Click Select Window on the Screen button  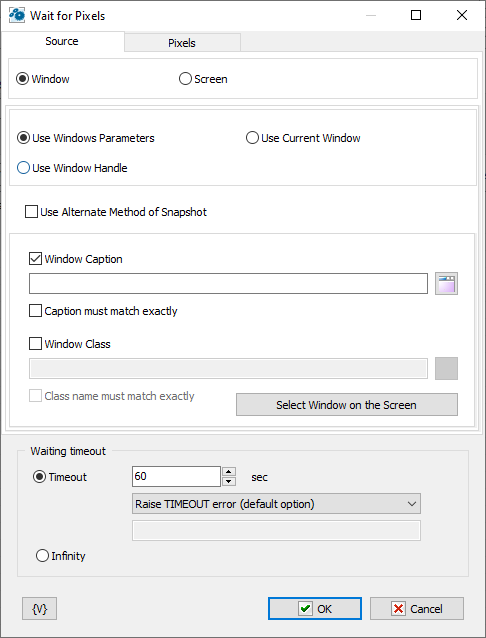coord(347,404)
